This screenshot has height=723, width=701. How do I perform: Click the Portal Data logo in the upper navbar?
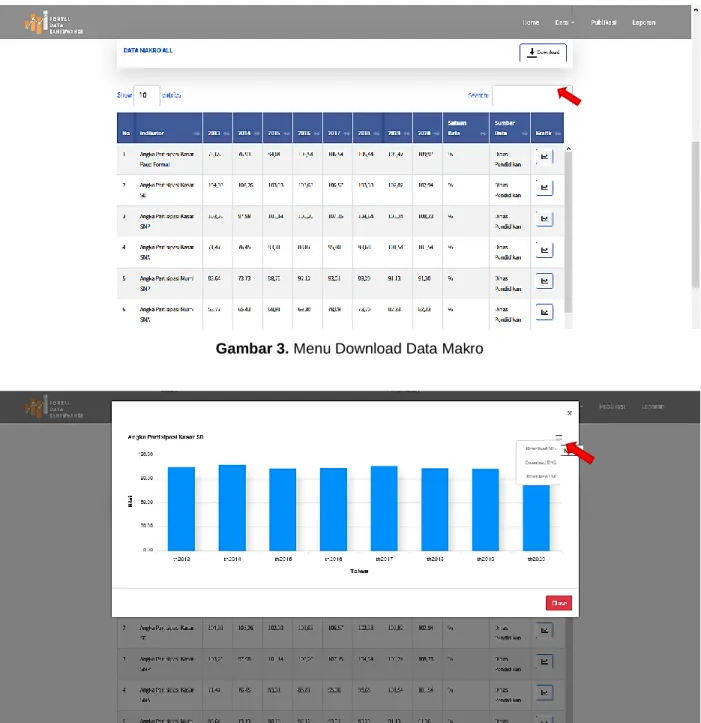coord(53,23)
